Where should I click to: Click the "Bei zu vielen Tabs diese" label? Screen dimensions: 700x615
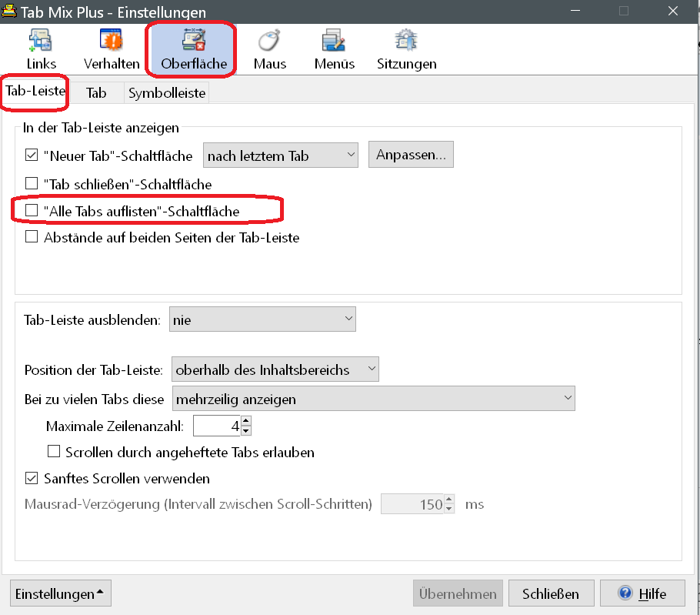coord(94,399)
